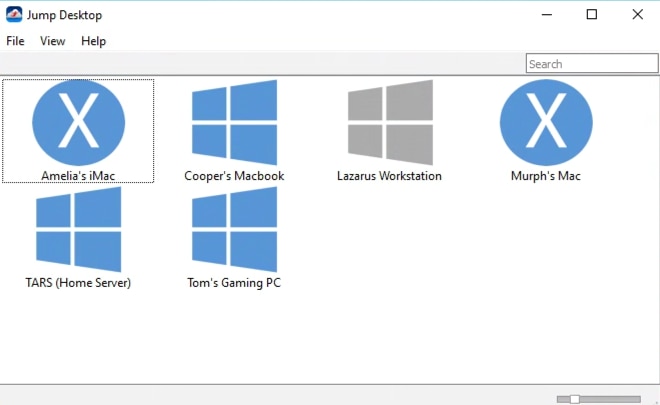Select Tom's Gaming PC Windows icon
Viewport: 660px width, 405px height.
(234, 229)
